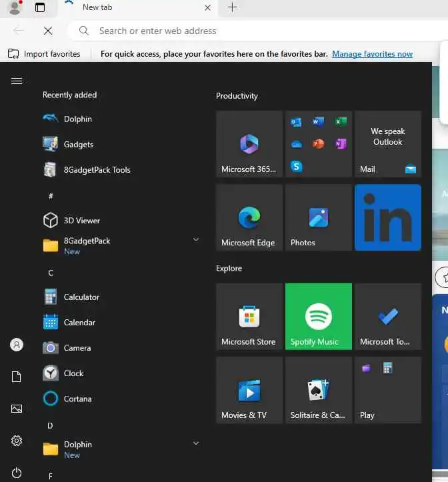Click the Explore group heading
The height and width of the screenshot is (482, 448).
(x=229, y=269)
